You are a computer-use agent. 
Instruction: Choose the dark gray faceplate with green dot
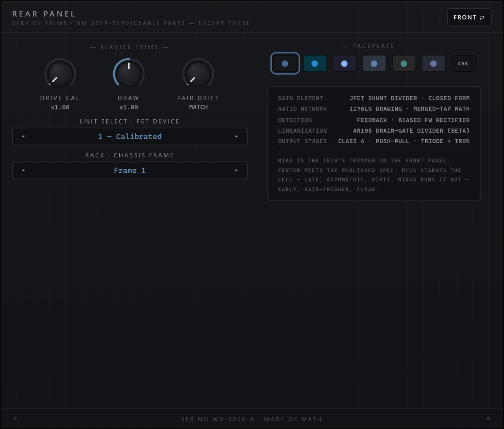coord(404,63)
